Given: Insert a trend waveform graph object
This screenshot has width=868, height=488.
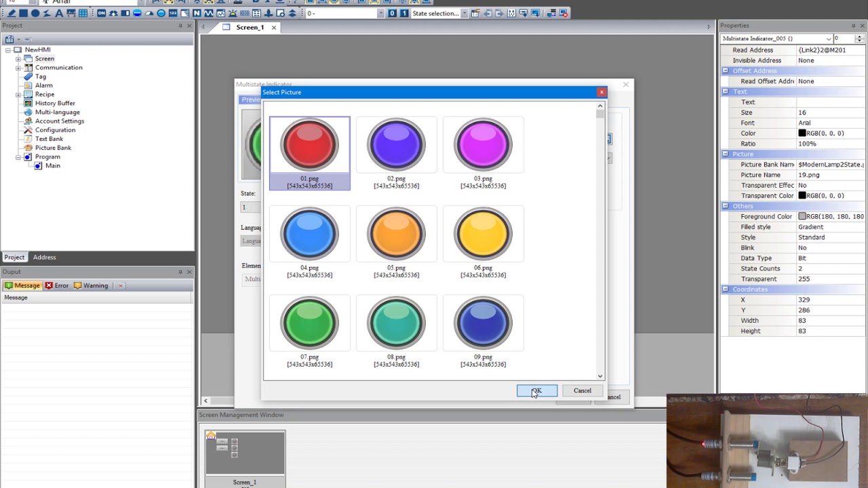Looking at the screenshot, I should point(208,13).
